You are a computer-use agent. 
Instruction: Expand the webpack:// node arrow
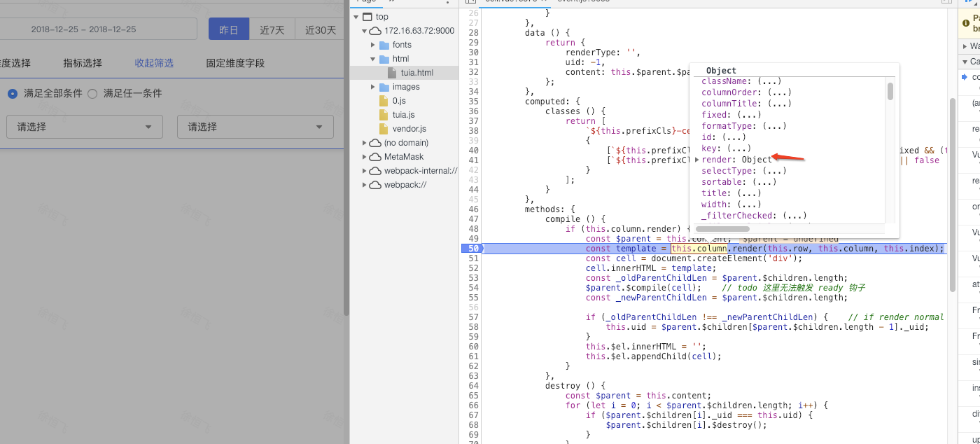pos(365,185)
